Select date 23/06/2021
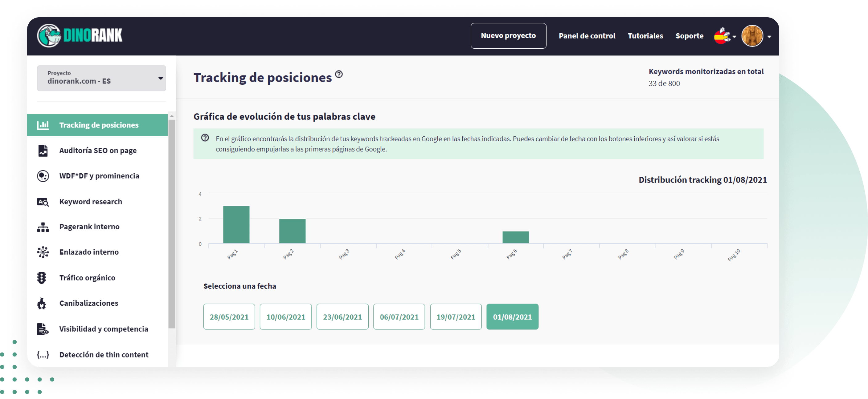The image size is (868, 399). coord(342,316)
